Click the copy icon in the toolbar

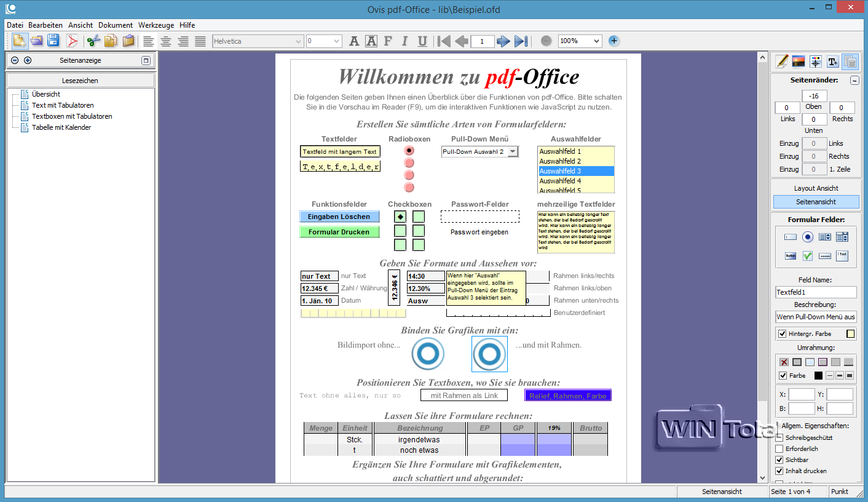(111, 41)
